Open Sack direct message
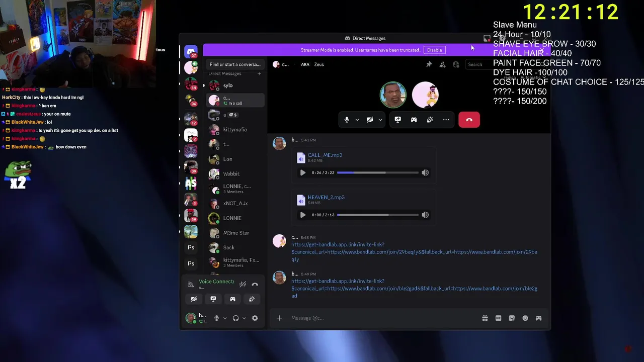644x362 pixels. pos(235,247)
